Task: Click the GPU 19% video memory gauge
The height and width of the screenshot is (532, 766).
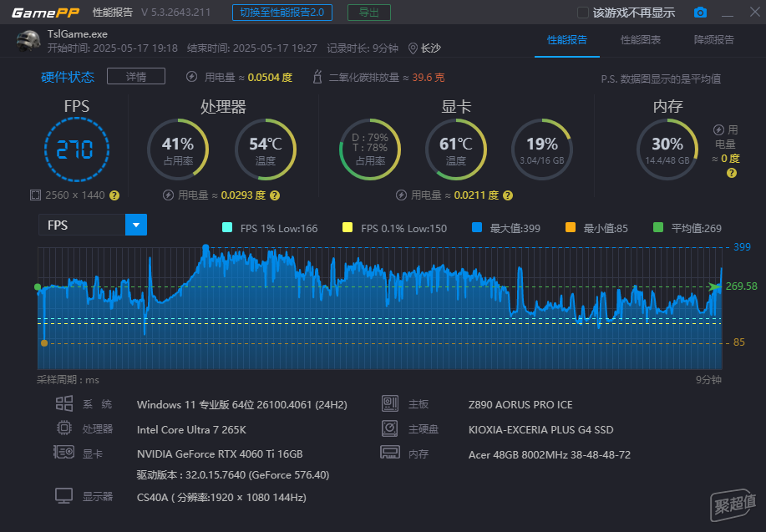Action: [542, 149]
